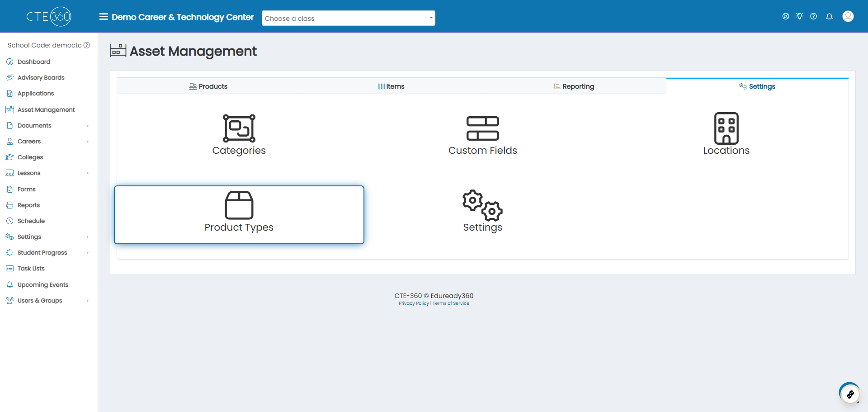Open the Categories settings tile
This screenshot has width=868, height=412.
239,134
